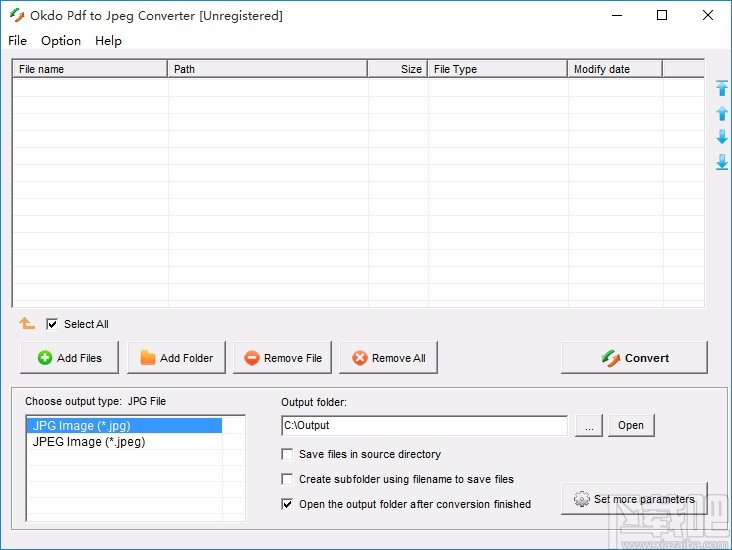732x550 pixels.
Task: Maximize the converter window
Action: (x=662, y=15)
